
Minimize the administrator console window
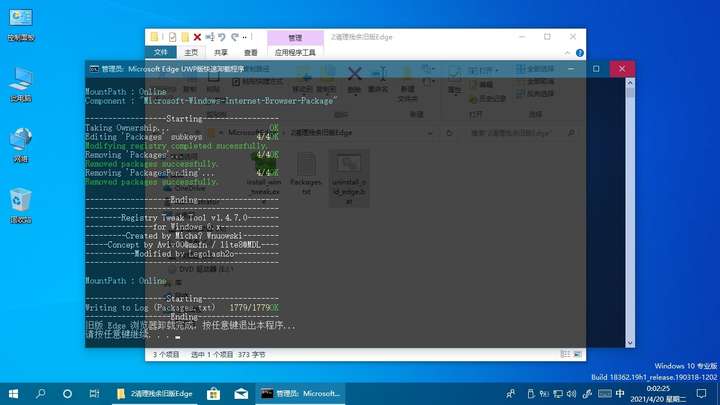pyautogui.click(x=571, y=69)
